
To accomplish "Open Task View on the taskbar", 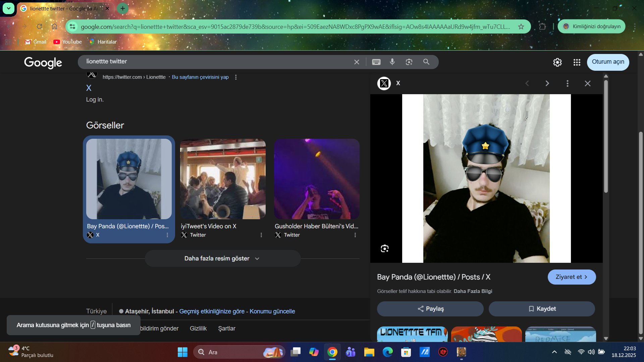I will coord(296,352).
